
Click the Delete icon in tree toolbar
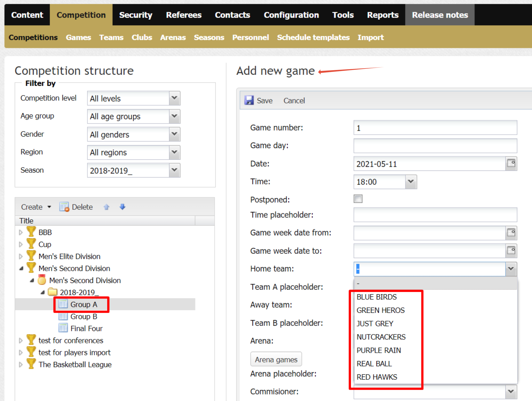[64, 207]
